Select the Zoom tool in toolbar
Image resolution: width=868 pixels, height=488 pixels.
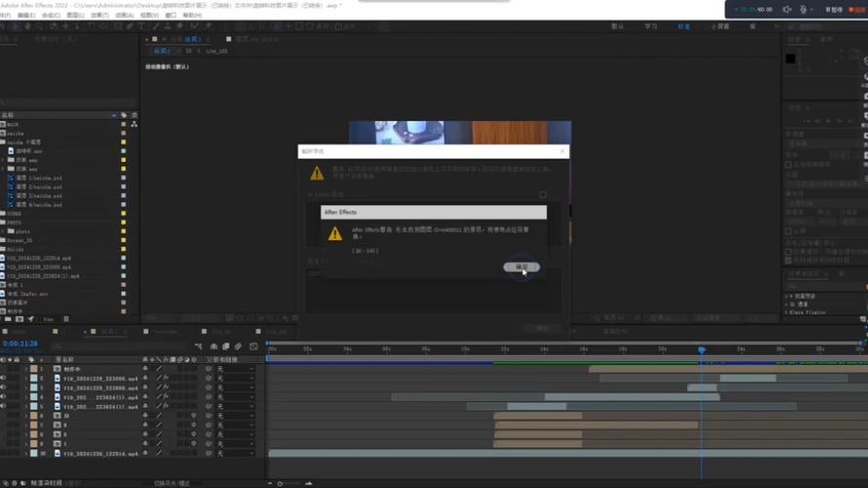(40, 26)
